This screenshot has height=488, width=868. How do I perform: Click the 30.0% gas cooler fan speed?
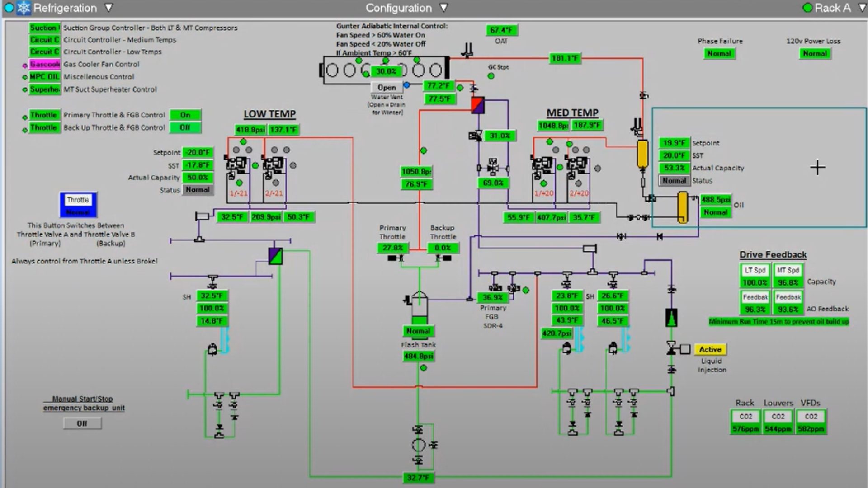[x=386, y=71]
